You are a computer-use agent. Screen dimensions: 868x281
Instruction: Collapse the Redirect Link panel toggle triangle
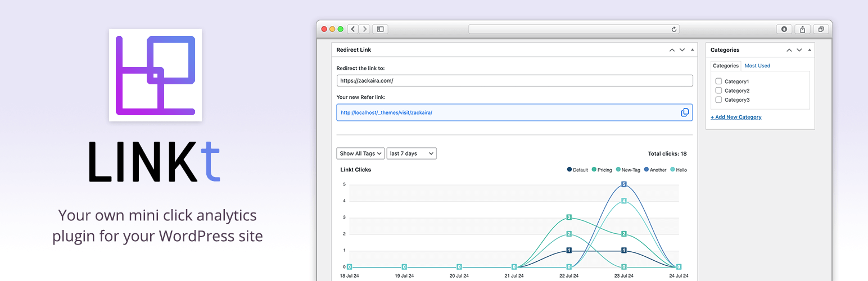692,50
